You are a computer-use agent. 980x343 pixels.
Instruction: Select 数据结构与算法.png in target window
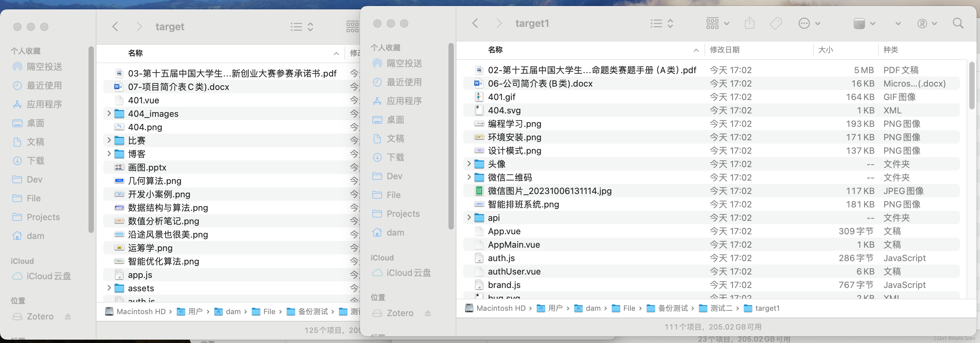[232, 208]
